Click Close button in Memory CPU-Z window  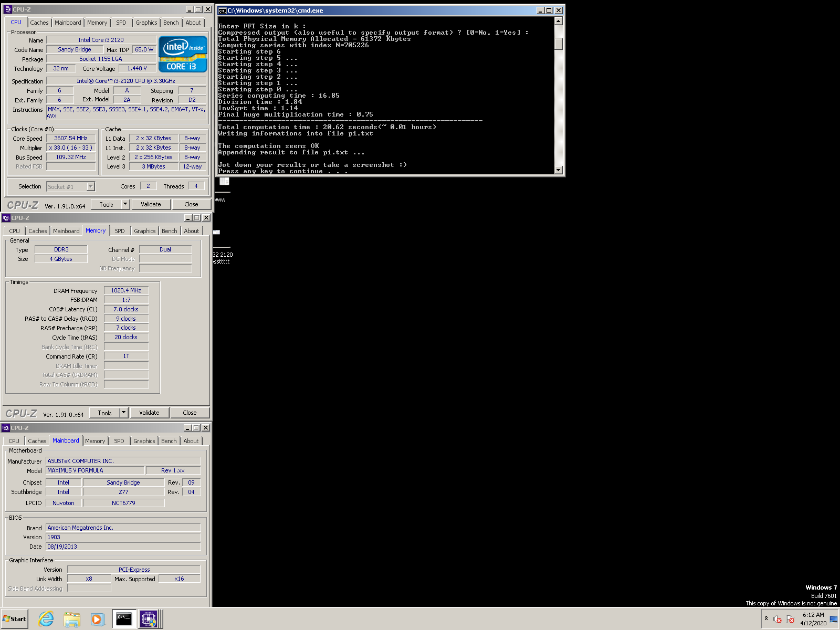[190, 413]
